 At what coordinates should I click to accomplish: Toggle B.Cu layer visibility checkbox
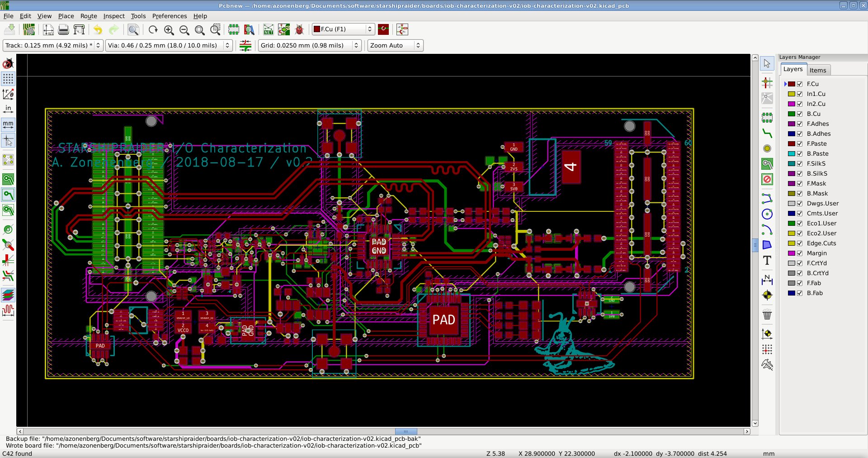tap(800, 114)
